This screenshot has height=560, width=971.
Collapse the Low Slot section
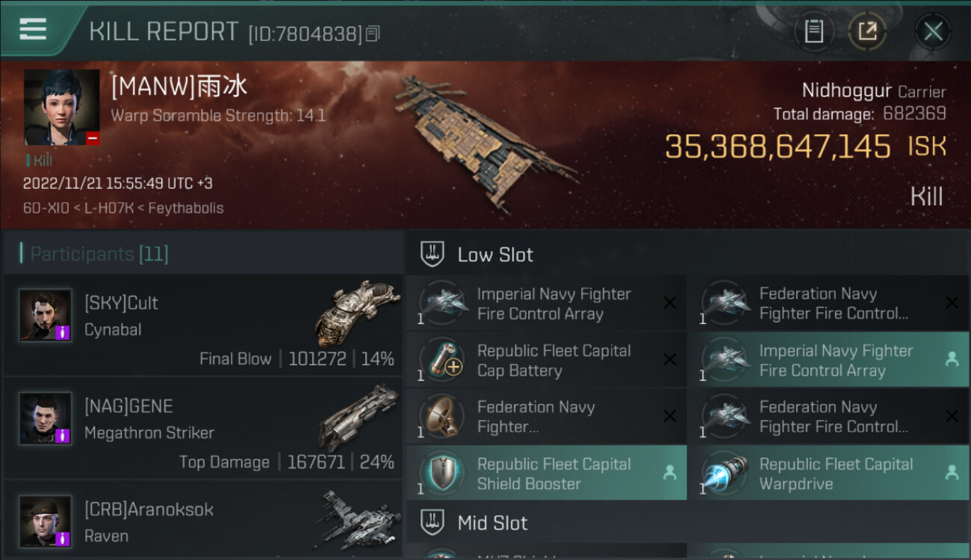[688, 255]
